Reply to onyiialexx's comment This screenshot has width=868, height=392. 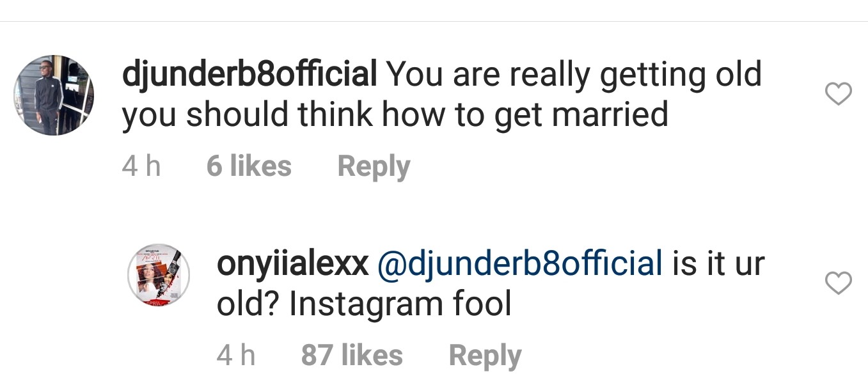[x=484, y=354]
